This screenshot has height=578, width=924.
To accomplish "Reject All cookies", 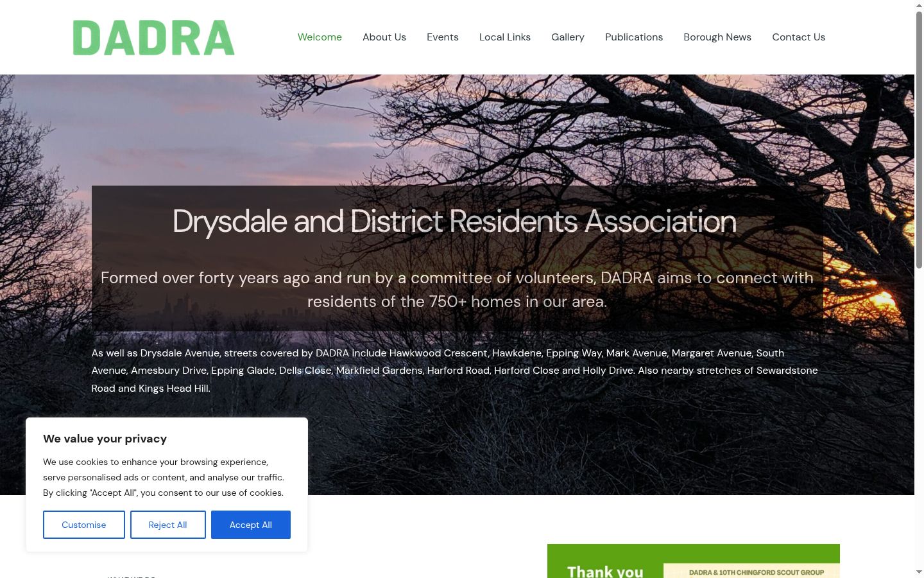I will (x=168, y=525).
